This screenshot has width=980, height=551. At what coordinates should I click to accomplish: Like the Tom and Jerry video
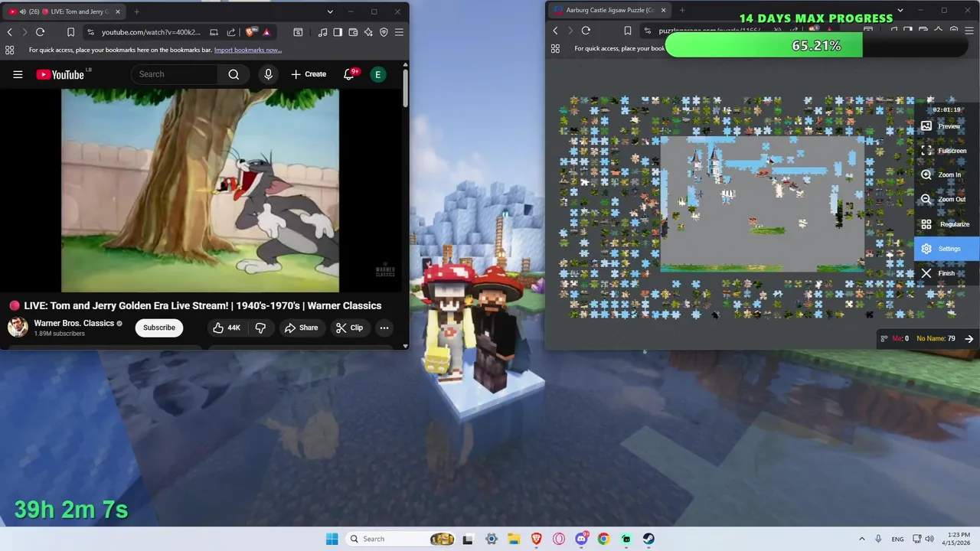click(227, 328)
